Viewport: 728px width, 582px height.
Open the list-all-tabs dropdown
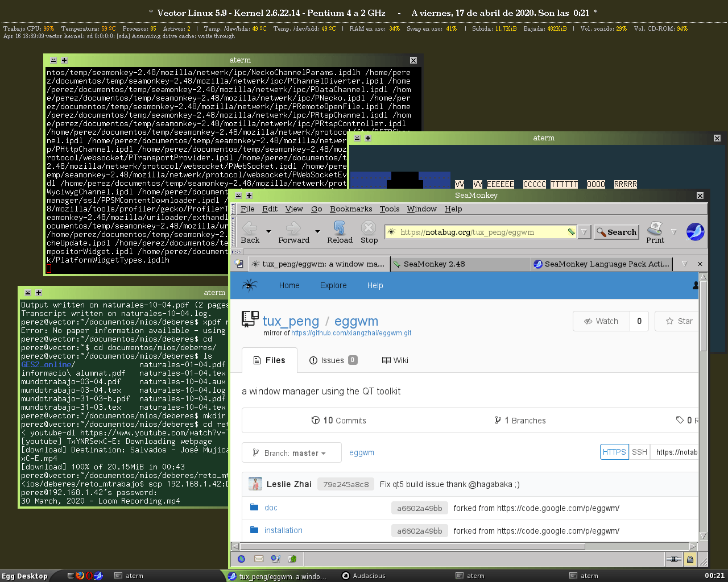685,264
